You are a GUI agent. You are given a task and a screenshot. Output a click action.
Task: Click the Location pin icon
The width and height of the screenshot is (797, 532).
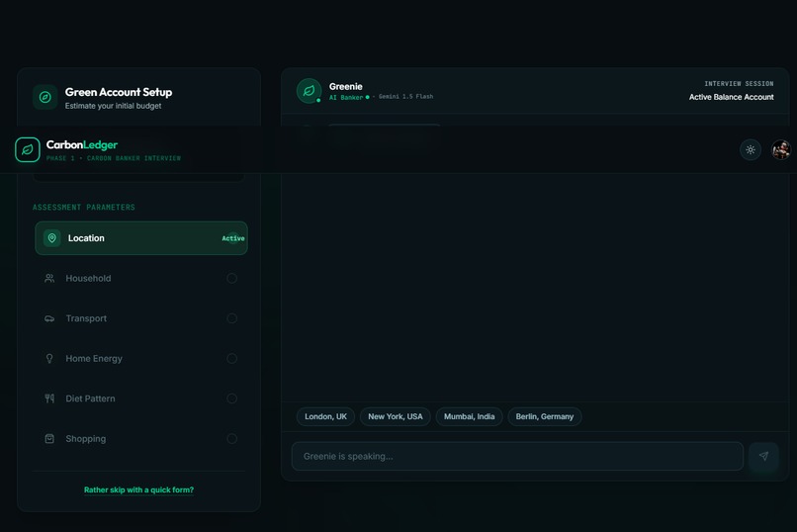tap(51, 237)
